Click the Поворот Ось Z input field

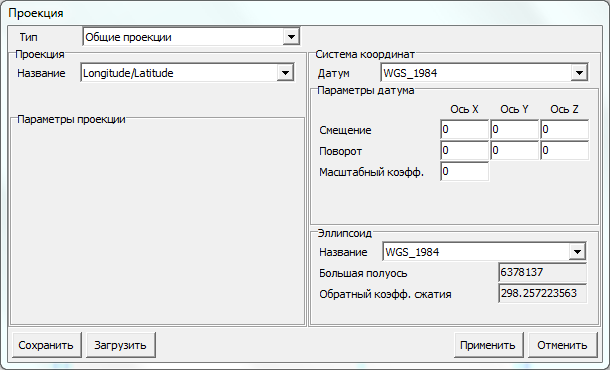click(x=564, y=151)
